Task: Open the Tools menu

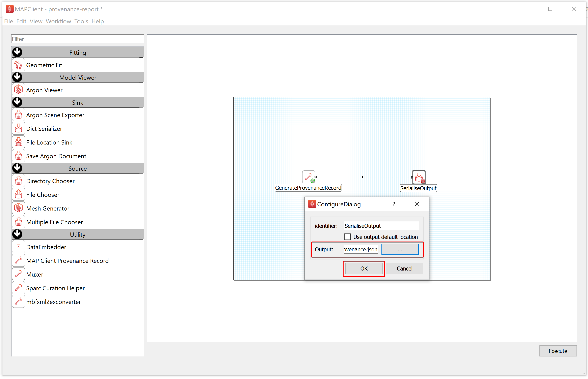Action: tap(81, 21)
